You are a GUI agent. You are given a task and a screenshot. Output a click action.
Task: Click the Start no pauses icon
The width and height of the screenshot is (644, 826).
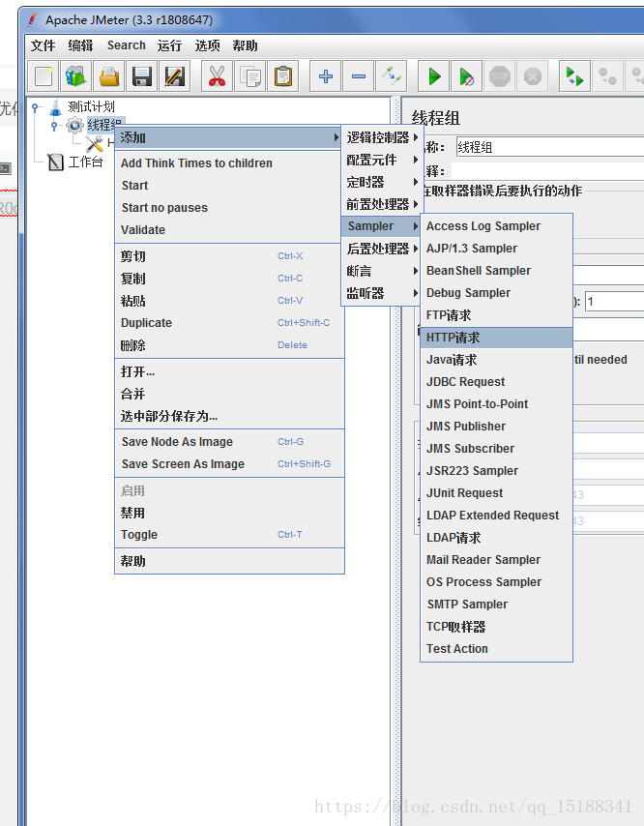click(466, 77)
